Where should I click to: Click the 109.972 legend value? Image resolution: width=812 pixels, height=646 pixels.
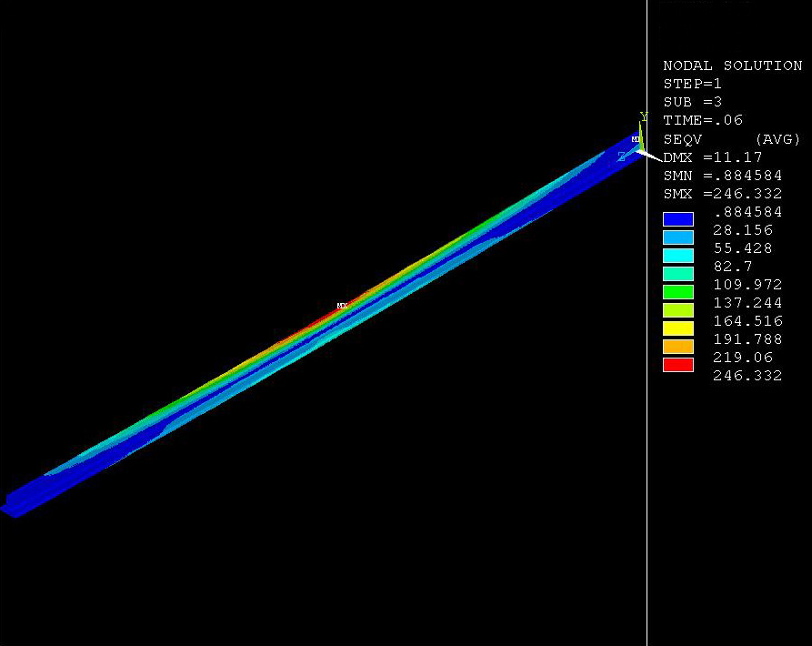(747, 285)
